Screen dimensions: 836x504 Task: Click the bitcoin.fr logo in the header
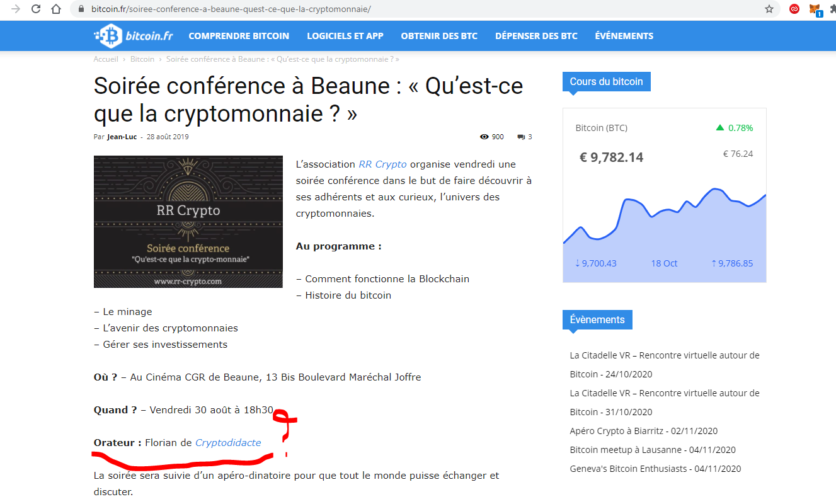pos(134,36)
